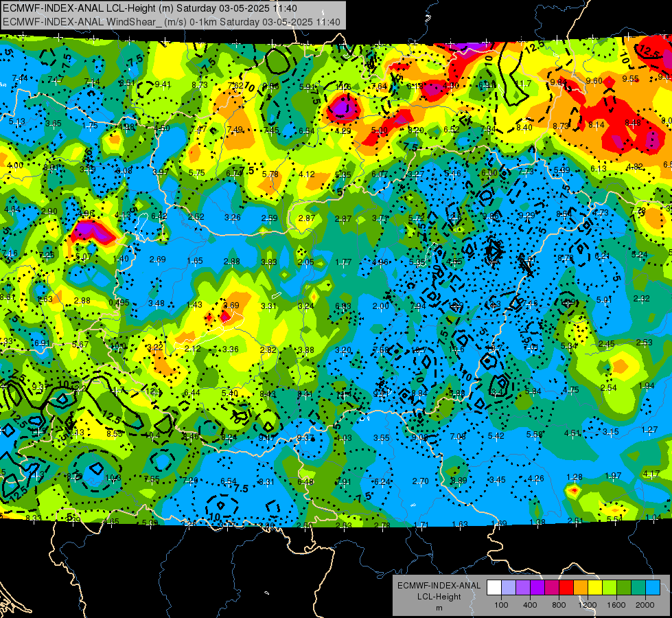This screenshot has height=618, width=672.
Task: Click the grid value 1.65
Action: pyautogui.click(x=194, y=260)
